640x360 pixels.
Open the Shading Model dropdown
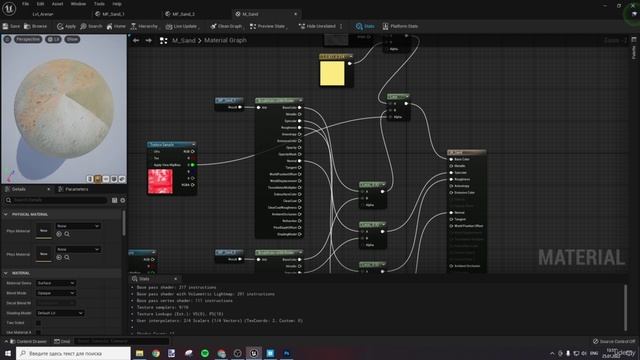[60, 313]
